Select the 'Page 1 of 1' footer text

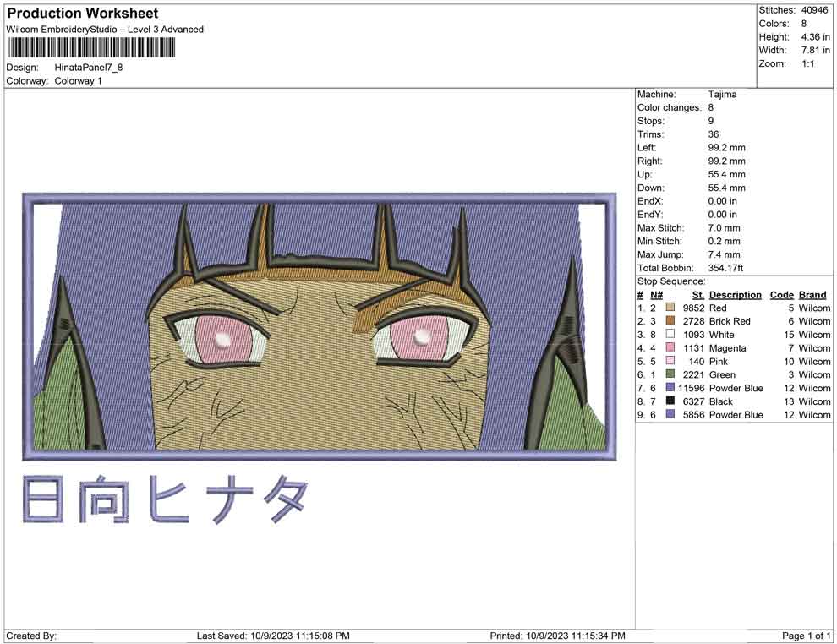click(x=806, y=636)
